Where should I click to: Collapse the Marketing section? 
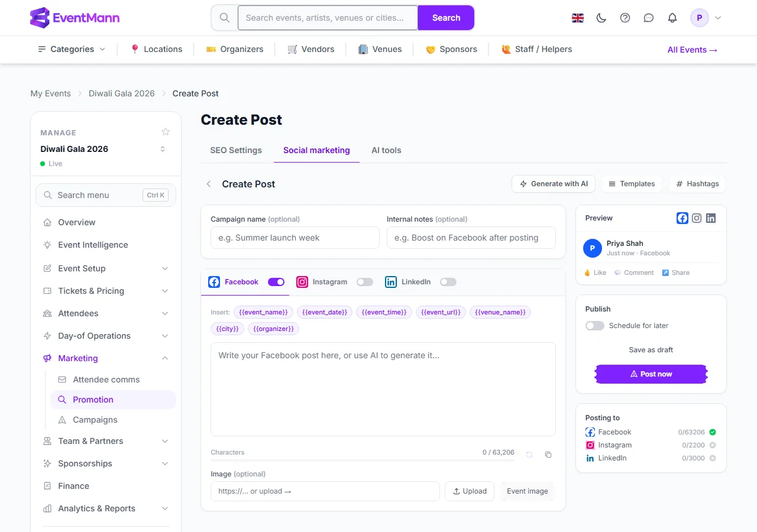pyautogui.click(x=106, y=358)
